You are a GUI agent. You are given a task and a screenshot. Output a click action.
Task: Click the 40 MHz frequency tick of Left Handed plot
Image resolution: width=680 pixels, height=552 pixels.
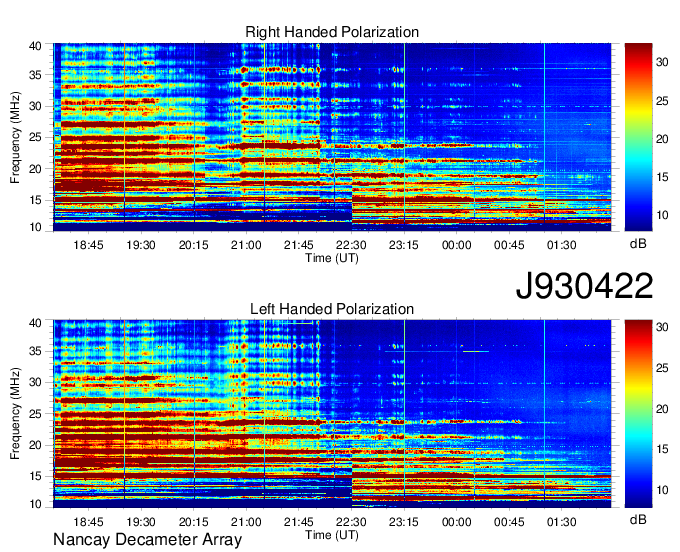click(x=36, y=323)
